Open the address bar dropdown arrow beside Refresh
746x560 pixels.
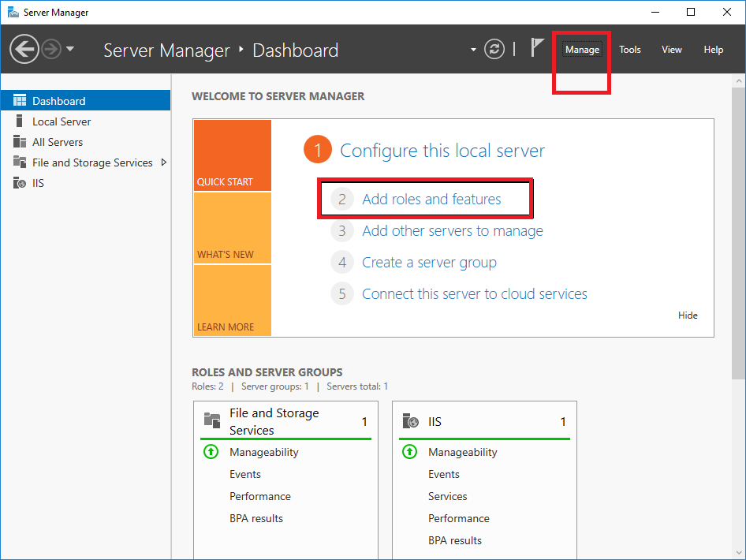pyautogui.click(x=473, y=50)
